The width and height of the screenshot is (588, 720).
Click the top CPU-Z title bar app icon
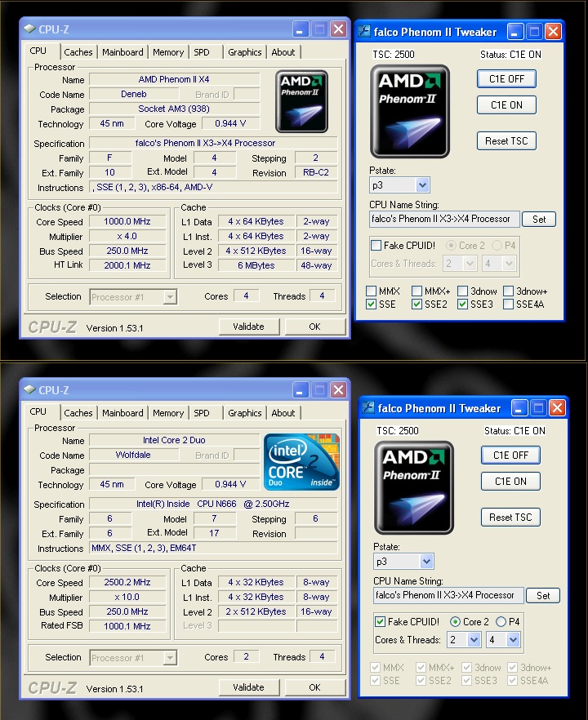[x=30, y=29]
